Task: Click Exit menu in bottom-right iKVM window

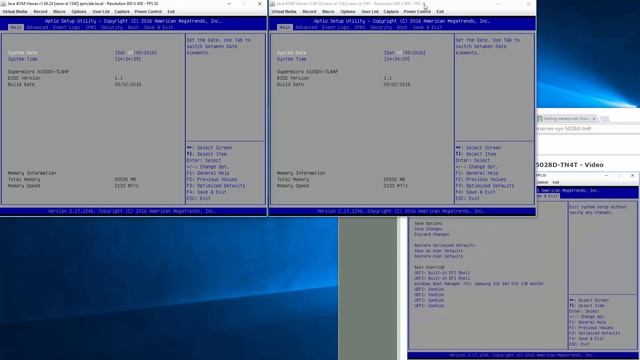Action: click(x=556, y=182)
